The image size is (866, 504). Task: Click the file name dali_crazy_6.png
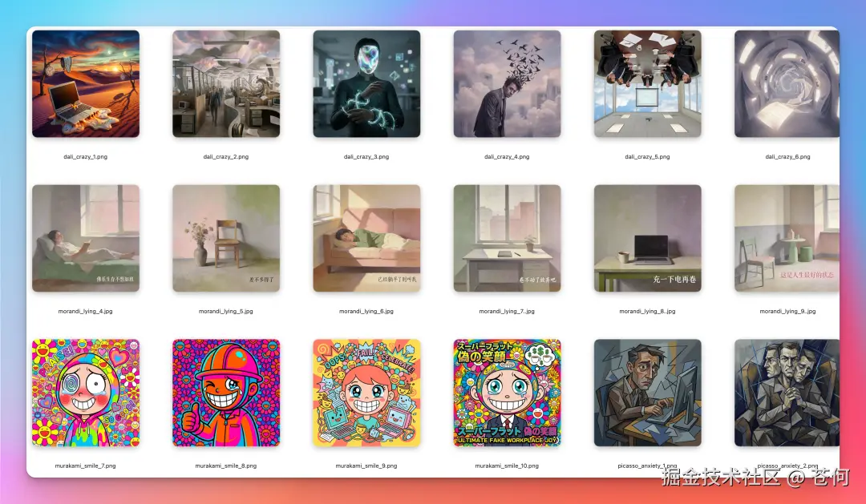tap(787, 157)
